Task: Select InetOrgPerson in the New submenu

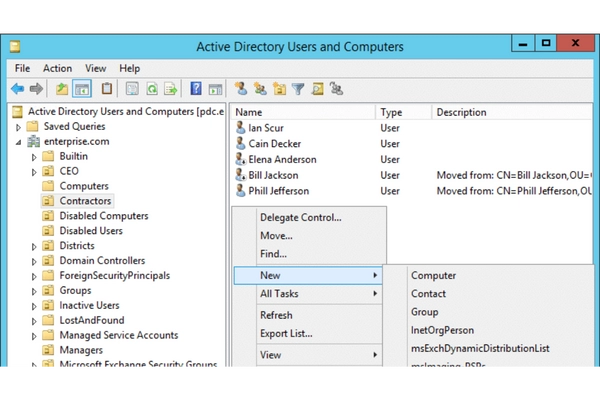Action: (x=488, y=330)
